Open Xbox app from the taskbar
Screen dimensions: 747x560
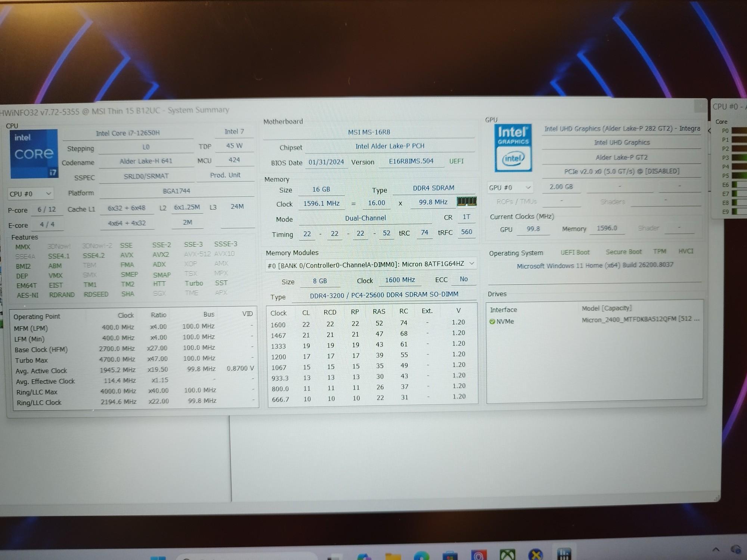[507, 555]
